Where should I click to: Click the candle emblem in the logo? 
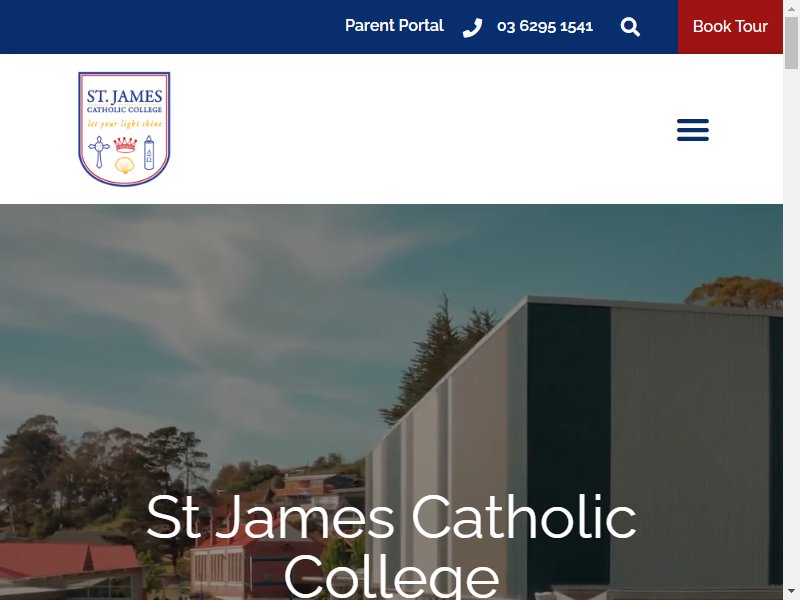click(x=148, y=153)
